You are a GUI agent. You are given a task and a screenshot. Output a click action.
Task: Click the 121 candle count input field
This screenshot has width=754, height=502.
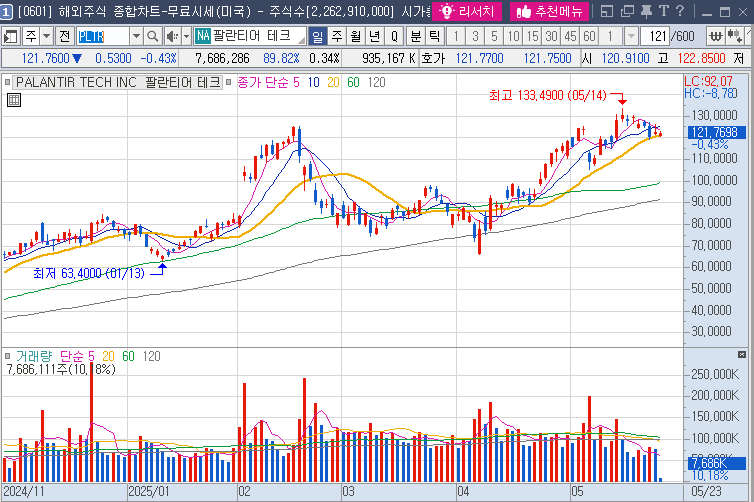655,36
